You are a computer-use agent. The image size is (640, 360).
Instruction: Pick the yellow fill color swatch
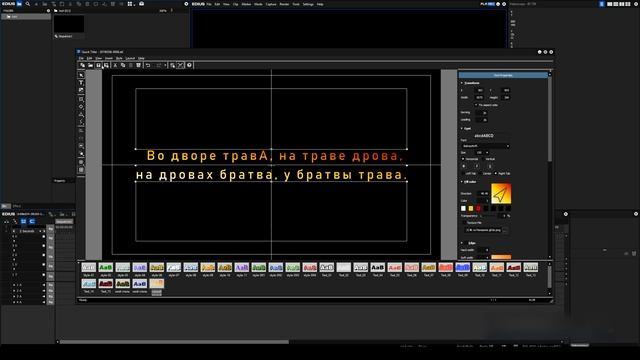click(x=471, y=209)
